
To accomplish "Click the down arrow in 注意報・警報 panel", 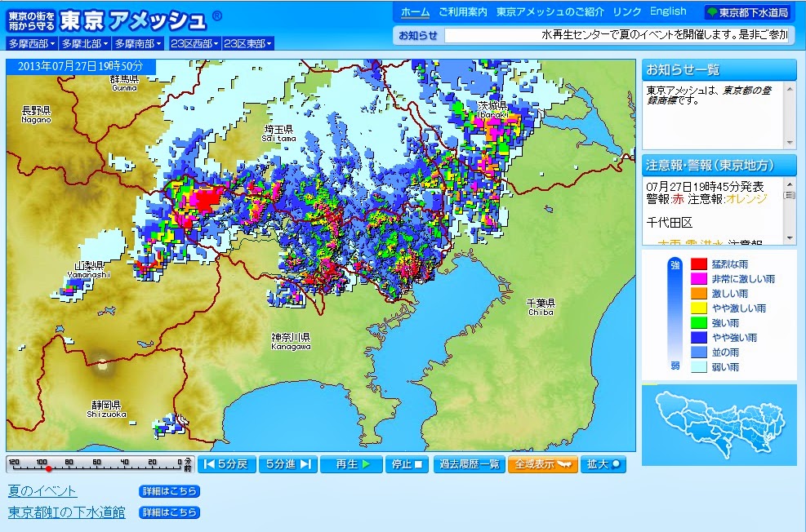I will click(x=790, y=238).
